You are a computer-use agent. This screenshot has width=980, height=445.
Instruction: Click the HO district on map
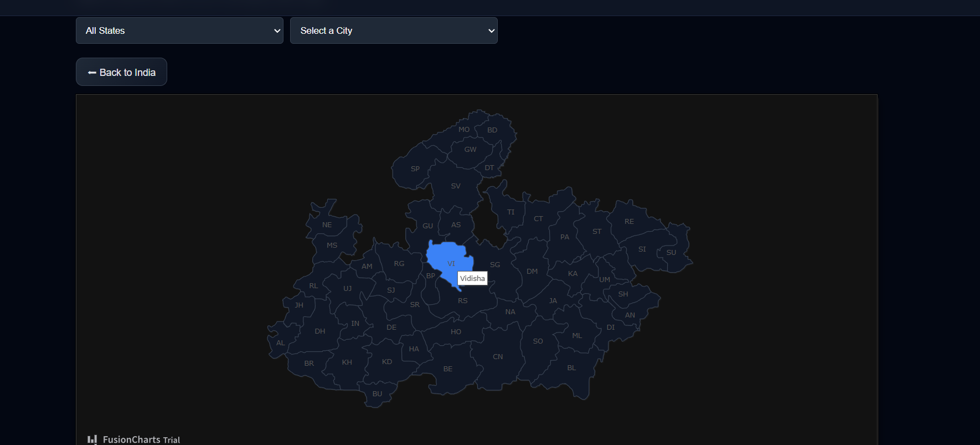click(x=456, y=332)
